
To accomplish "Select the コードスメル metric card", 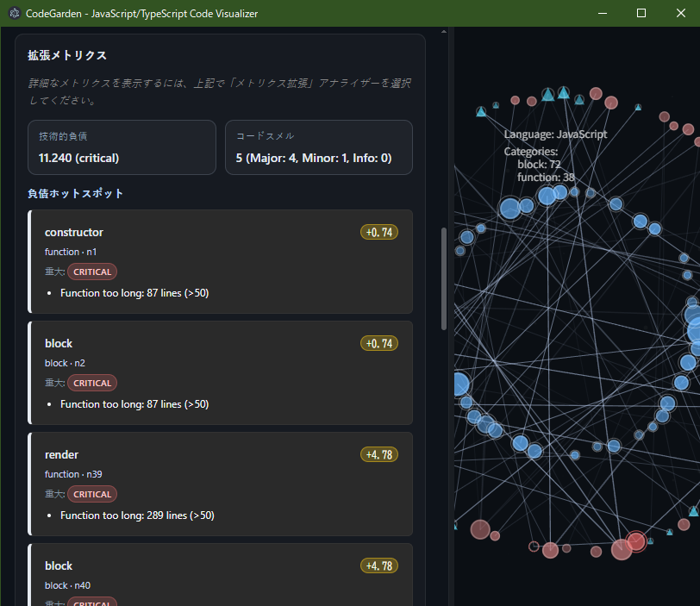I will click(x=318, y=147).
